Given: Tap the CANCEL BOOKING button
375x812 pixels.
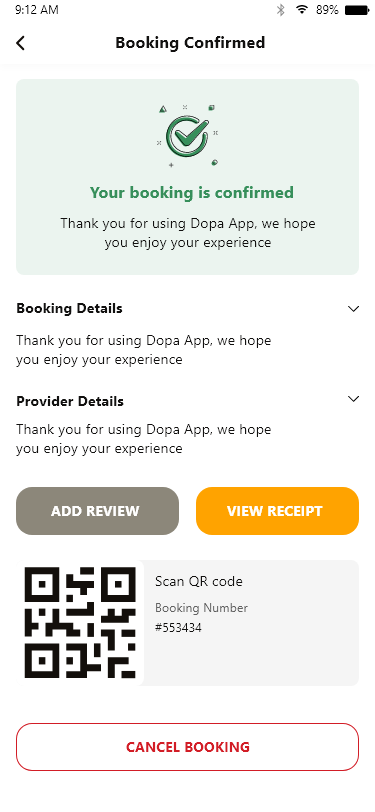Looking at the screenshot, I should click(x=188, y=747).
